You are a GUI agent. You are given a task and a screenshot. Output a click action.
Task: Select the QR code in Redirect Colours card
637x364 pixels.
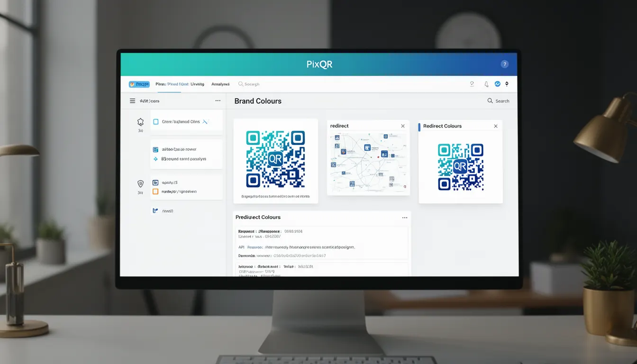461,167
